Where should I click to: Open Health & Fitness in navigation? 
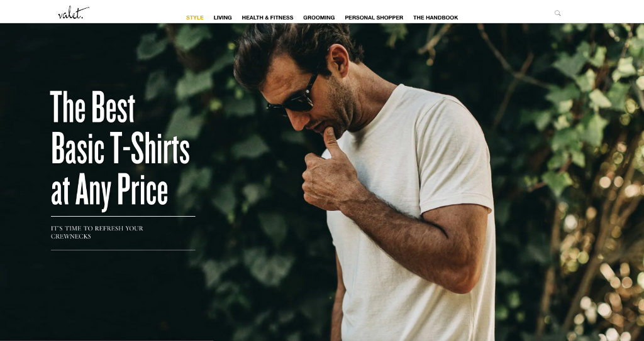[x=267, y=18]
